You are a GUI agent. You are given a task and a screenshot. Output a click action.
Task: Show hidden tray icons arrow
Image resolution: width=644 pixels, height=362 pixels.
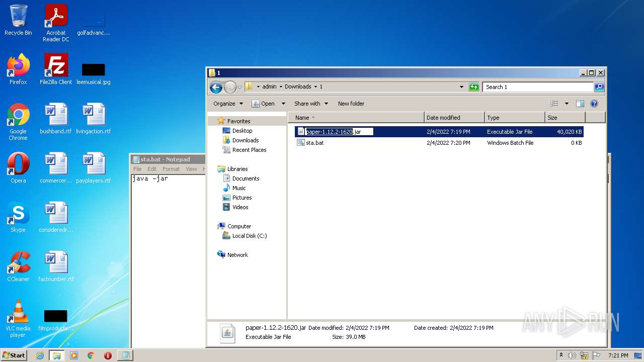coord(561,355)
